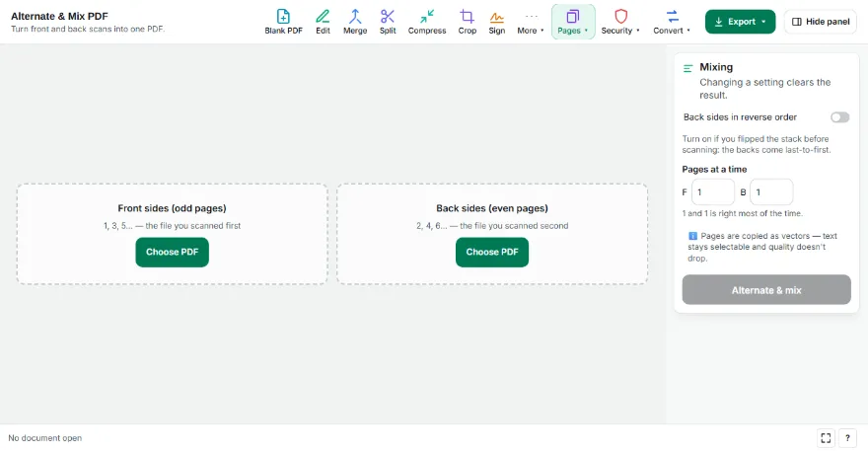Expand the Pages dropdown menu

tap(573, 22)
